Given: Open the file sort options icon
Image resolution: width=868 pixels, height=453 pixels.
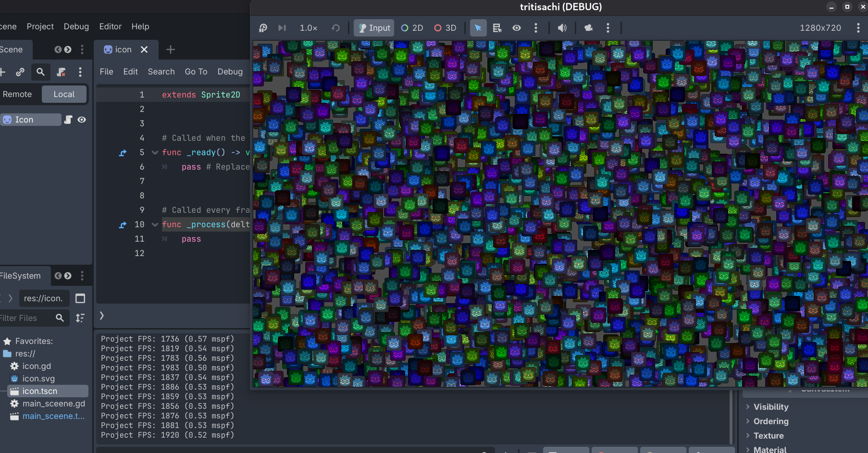Looking at the screenshot, I should coord(80,318).
